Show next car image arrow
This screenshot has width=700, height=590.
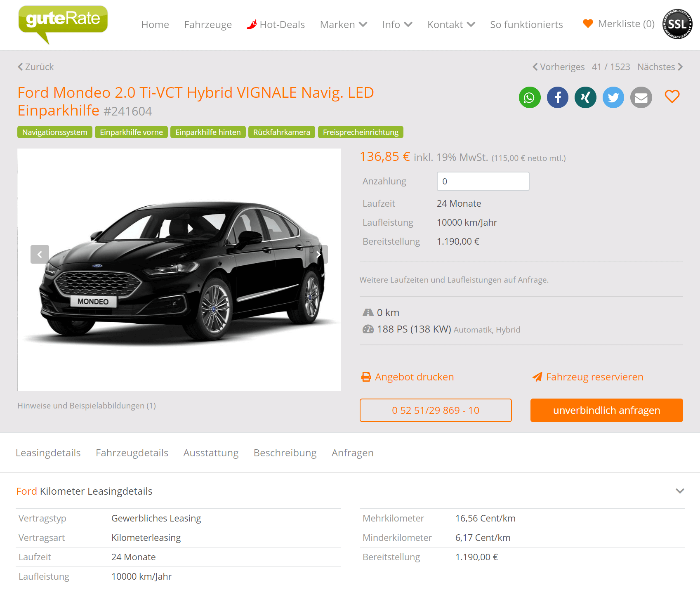point(318,254)
